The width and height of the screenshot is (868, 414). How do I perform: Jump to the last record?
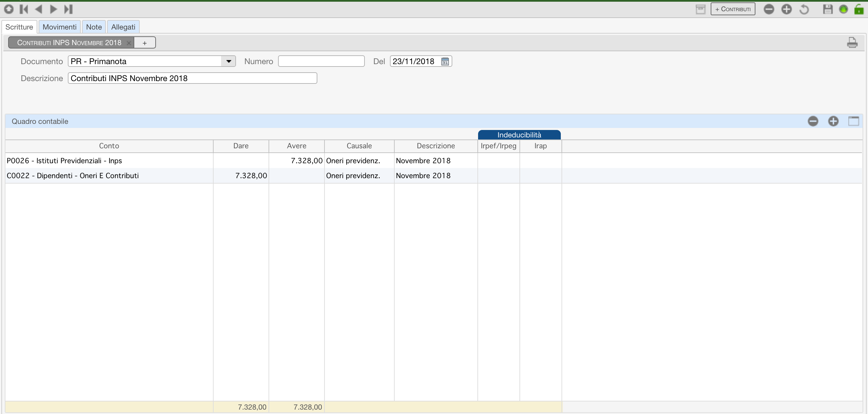click(68, 9)
